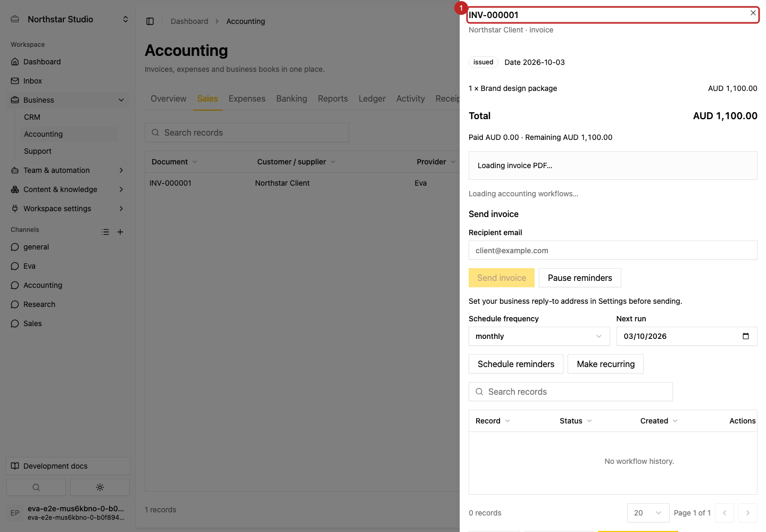Click the Team & automation robot icon

point(15,170)
